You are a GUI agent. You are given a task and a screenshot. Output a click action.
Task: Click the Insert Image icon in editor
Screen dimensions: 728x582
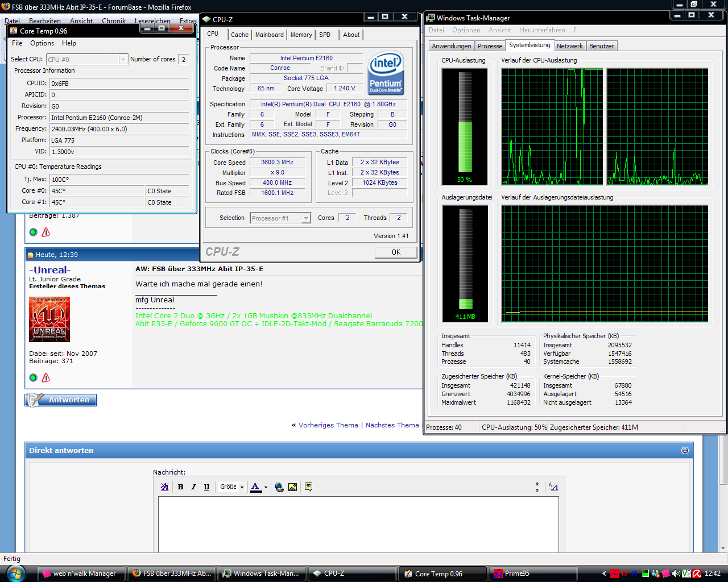point(292,487)
